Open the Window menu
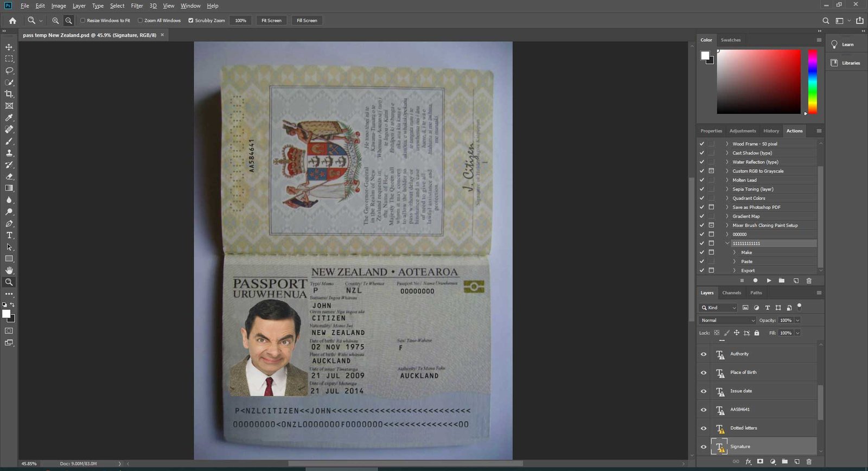Screen dimensions: 868x471 pyautogui.click(x=190, y=6)
